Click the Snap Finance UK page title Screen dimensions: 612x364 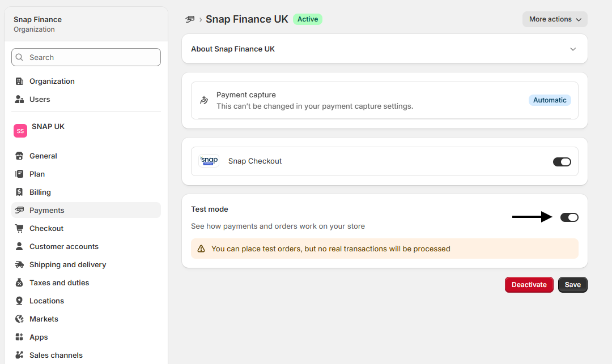[246, 19]
